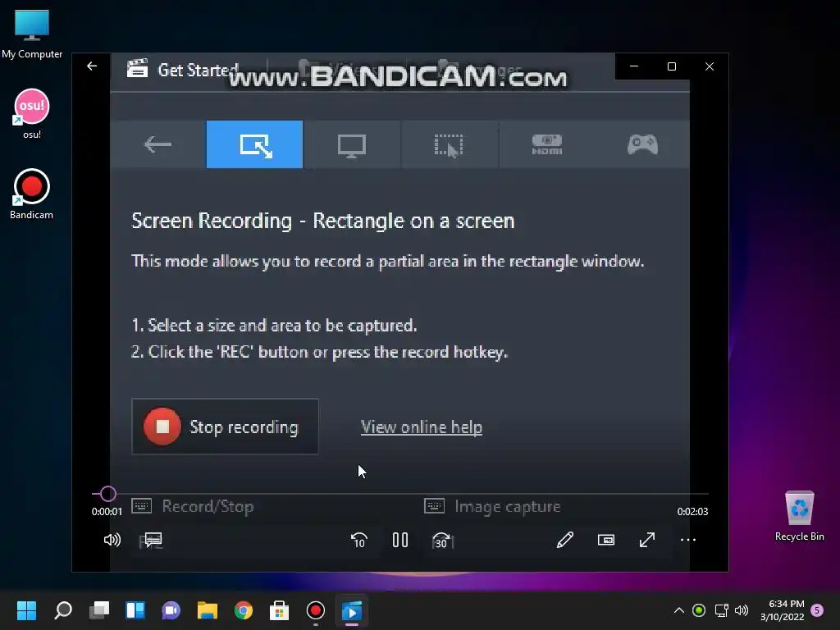Open the edit pencil tool
Image resolution: width=840 pixels, height=630 pixels.
565,540
